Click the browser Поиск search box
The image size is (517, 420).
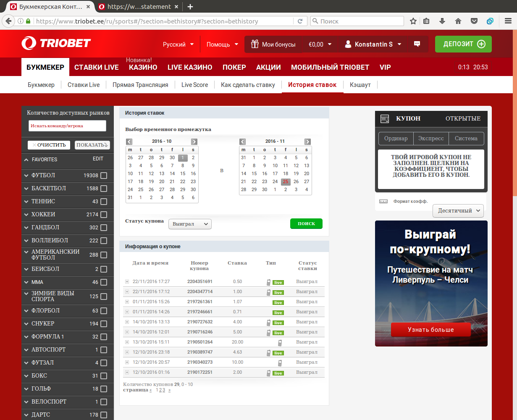(357, 21)
